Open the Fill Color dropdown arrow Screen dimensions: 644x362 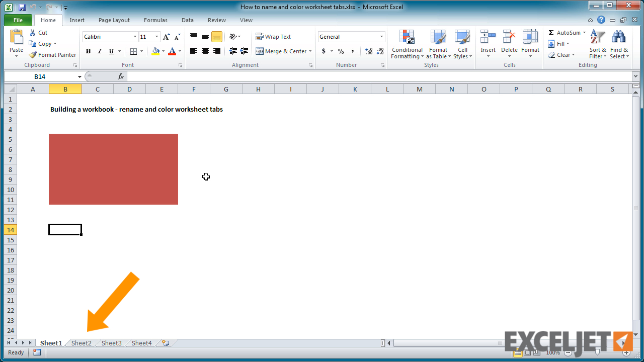164,51
